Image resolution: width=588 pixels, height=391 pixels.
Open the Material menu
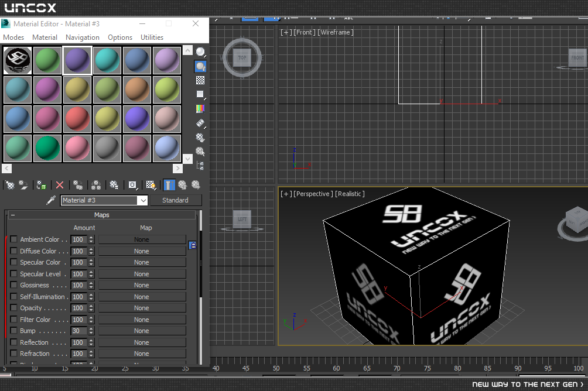click(x=45, y=37)
